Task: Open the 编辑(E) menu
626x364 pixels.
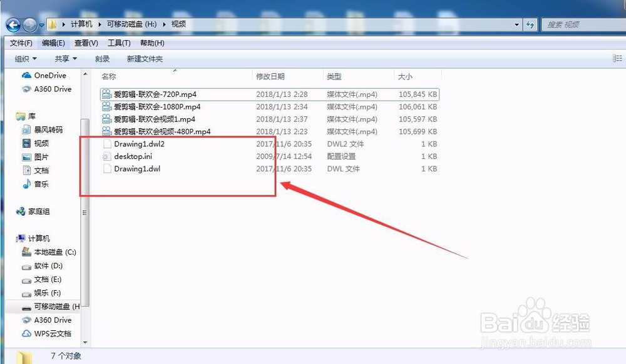Action: 53,43
